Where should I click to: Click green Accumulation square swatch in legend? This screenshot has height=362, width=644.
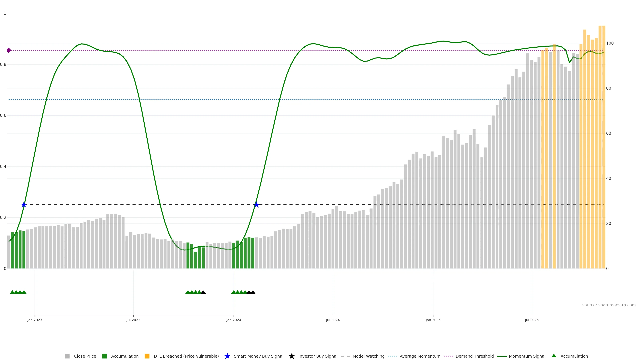pyautogui.click(x=104, y=356)
